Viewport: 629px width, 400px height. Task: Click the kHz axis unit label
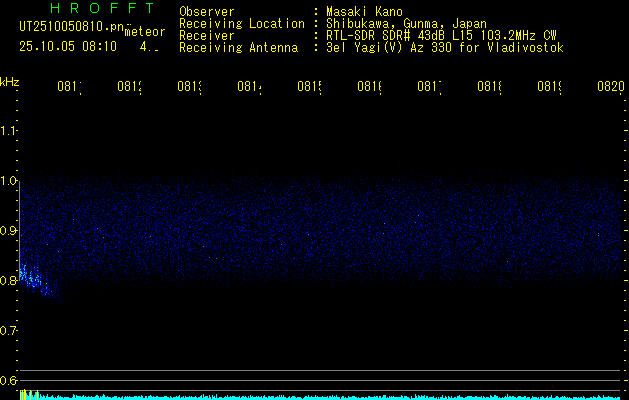pos(10,81)
